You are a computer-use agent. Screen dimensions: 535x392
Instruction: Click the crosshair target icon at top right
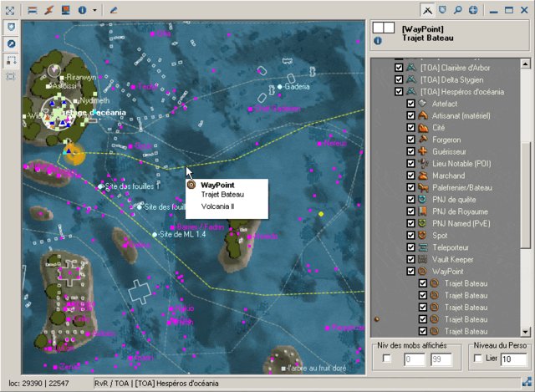[x=473, y=10]
